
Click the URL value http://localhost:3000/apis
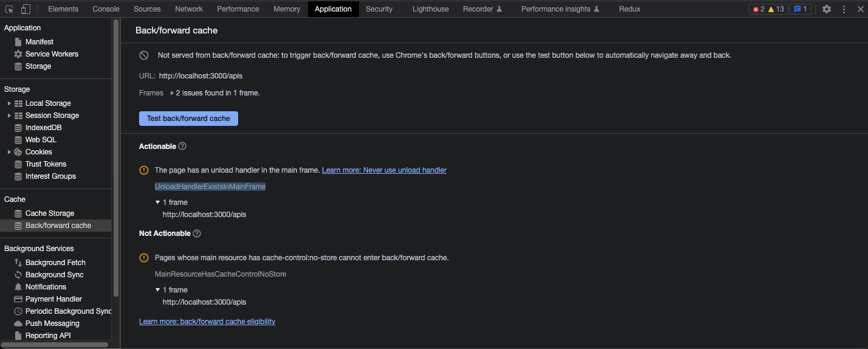pyautogui.click(x=201, y=76)
